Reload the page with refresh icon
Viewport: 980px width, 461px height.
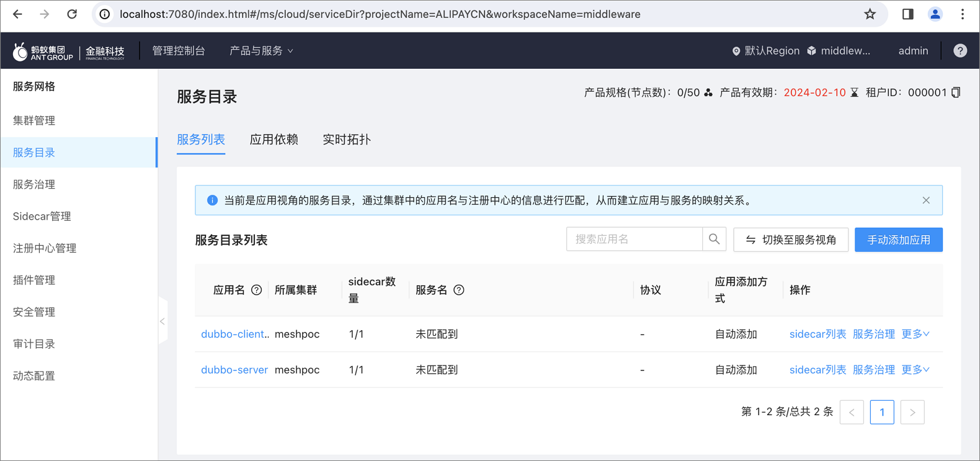tap(72, 14)
